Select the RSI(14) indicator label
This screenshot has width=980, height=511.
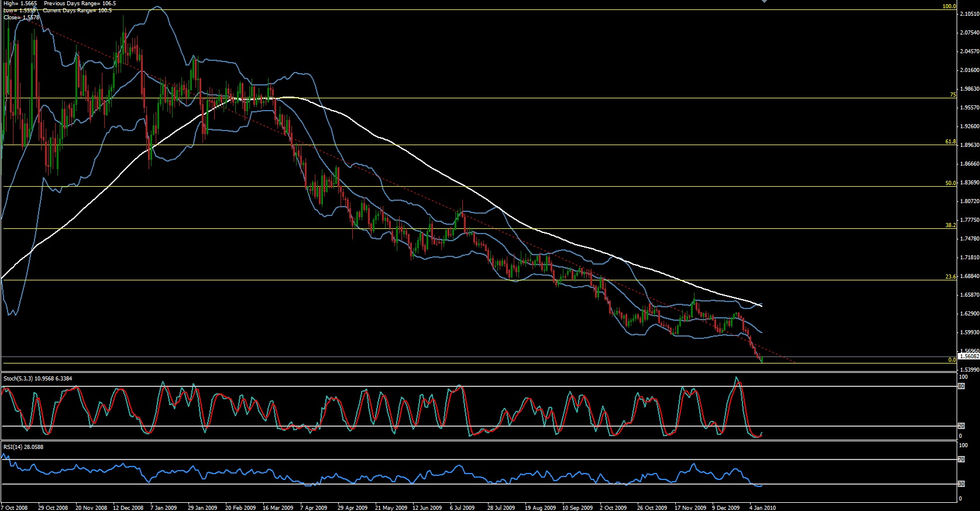(23, 447)
